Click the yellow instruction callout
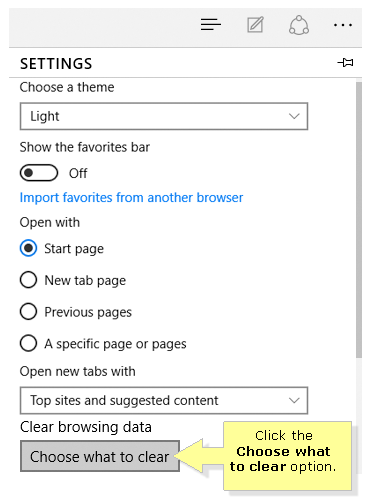This screenshot has height=500, width=366. click(x=287, y=456)
